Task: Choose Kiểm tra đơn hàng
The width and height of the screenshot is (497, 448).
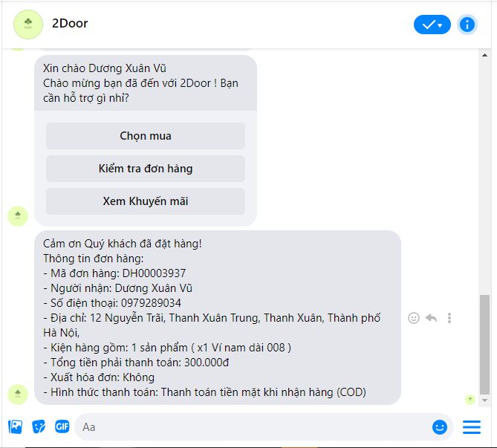Action: tap(146, 169)
